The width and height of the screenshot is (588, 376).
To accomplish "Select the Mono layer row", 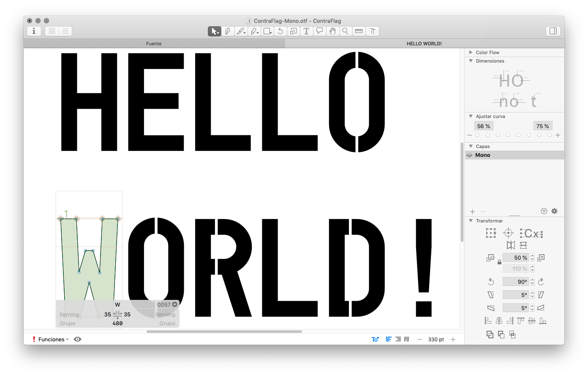I will [x=514, y=155].
